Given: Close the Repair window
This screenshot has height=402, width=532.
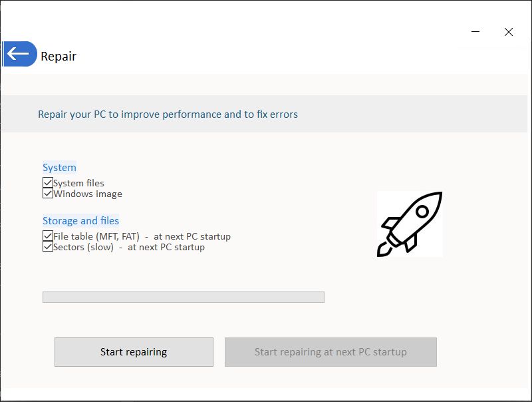Looking at the screenshot, I should coord(509,32).
